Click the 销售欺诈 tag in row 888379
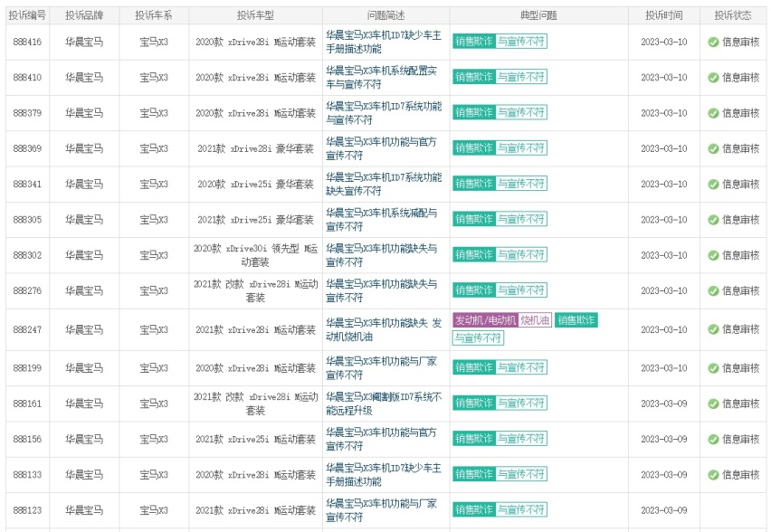This screenshot has width=771, height=532. [474, 112]
